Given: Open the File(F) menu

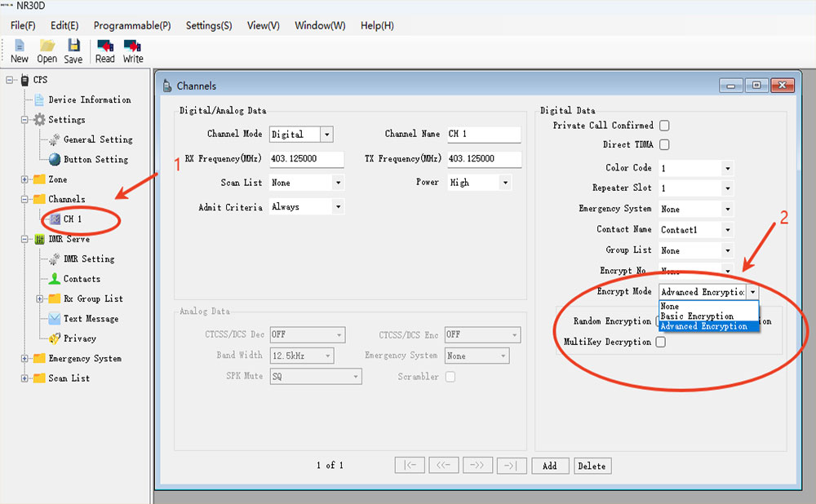Looking at the screenshot, I should [x=23, y=25].
